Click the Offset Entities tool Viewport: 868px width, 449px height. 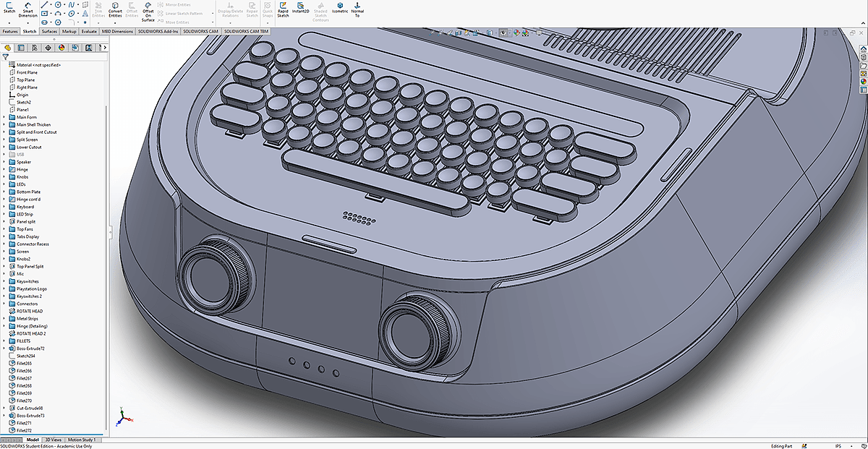[x=132, y=10]
